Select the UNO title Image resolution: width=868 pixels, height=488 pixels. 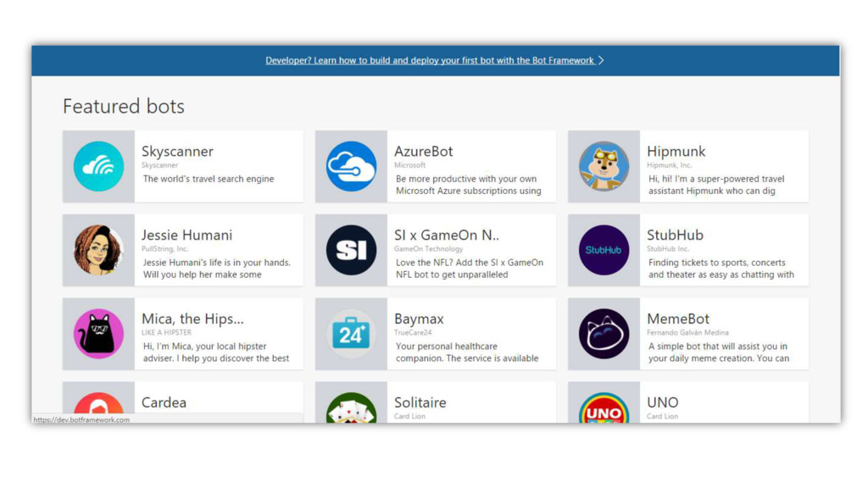pyautogui.click(x=663, y=402)
